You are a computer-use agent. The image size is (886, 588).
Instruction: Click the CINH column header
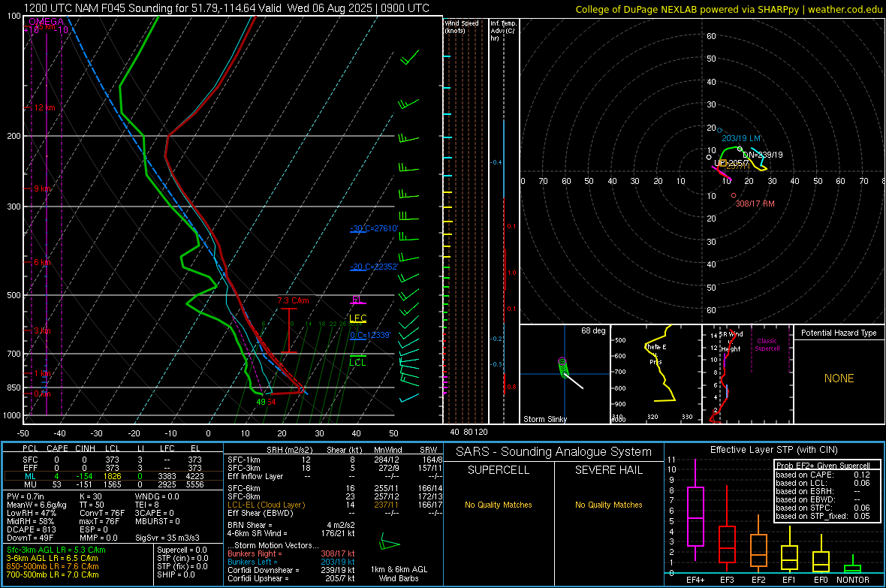(x=86, y=448)
